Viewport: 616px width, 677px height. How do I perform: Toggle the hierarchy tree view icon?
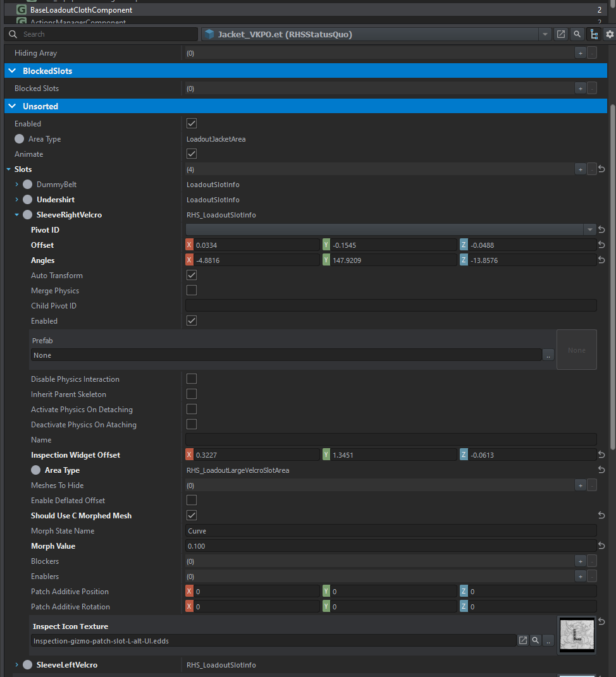[x=593, y=34]
